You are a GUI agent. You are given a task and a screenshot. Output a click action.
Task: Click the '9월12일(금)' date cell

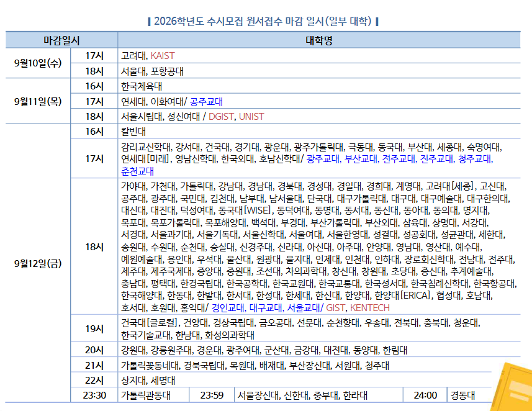38,263
